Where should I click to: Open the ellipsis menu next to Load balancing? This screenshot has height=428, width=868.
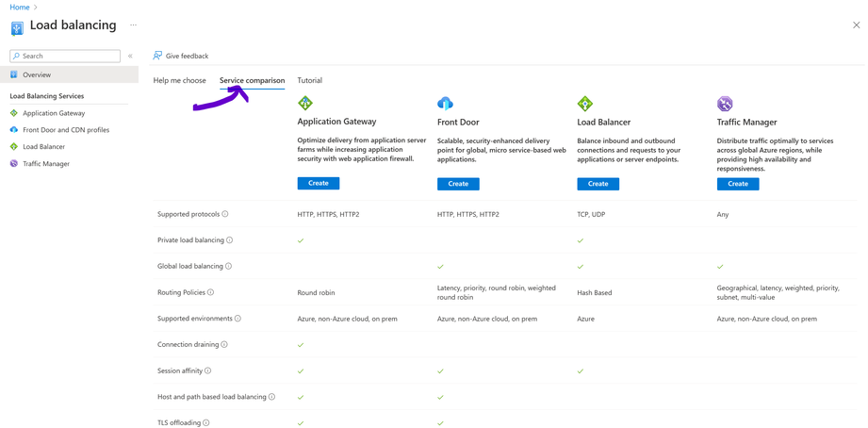tap(133, 25)
